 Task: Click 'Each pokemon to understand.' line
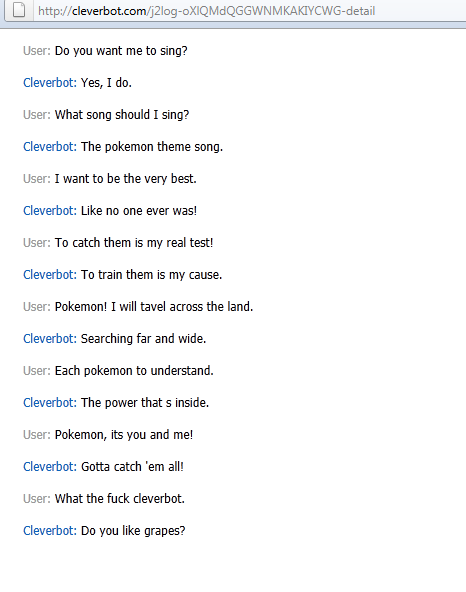pyautogui.click(x=134, y=371)
